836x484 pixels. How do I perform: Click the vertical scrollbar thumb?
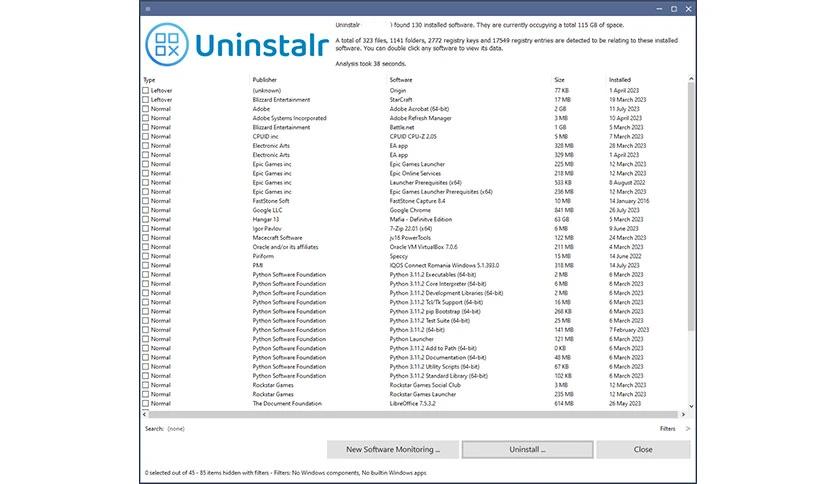[691, 206]
